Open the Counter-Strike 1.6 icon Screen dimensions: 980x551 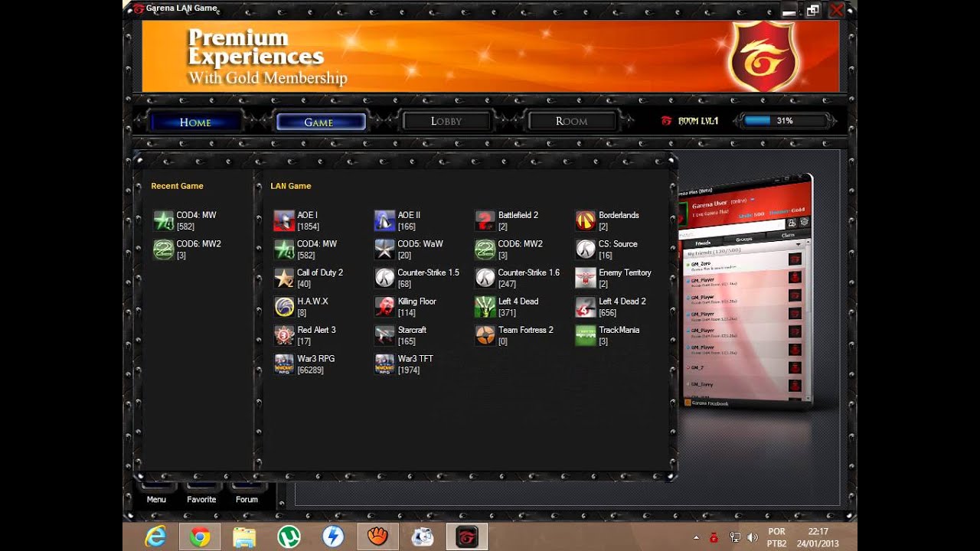(485, 279)
